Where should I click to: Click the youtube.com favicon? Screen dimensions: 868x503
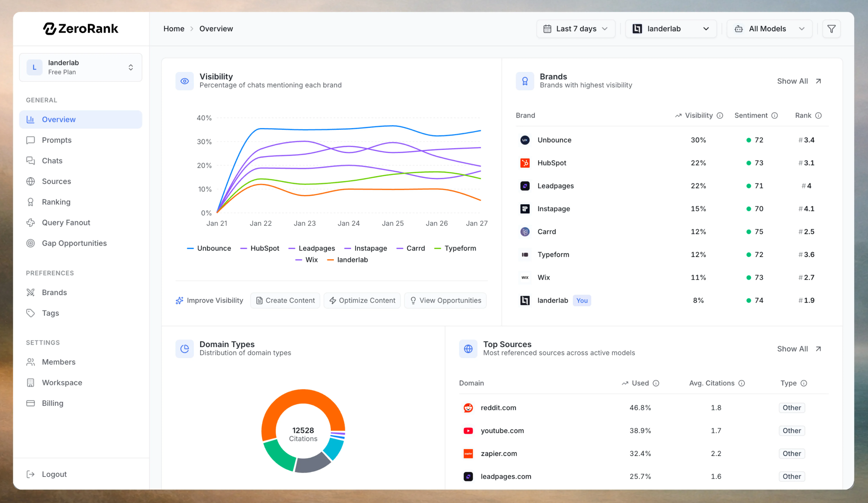[x=468, y=431]
